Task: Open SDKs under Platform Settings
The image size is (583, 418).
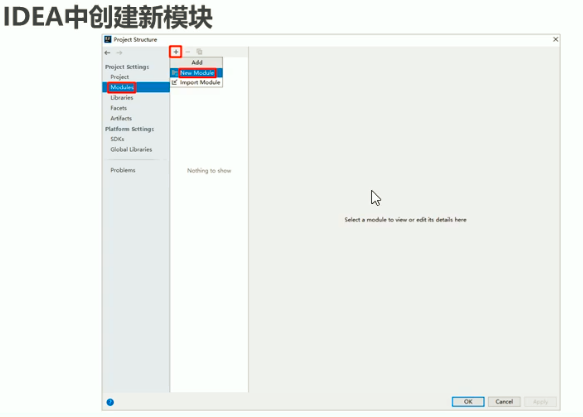Action: 117,139
